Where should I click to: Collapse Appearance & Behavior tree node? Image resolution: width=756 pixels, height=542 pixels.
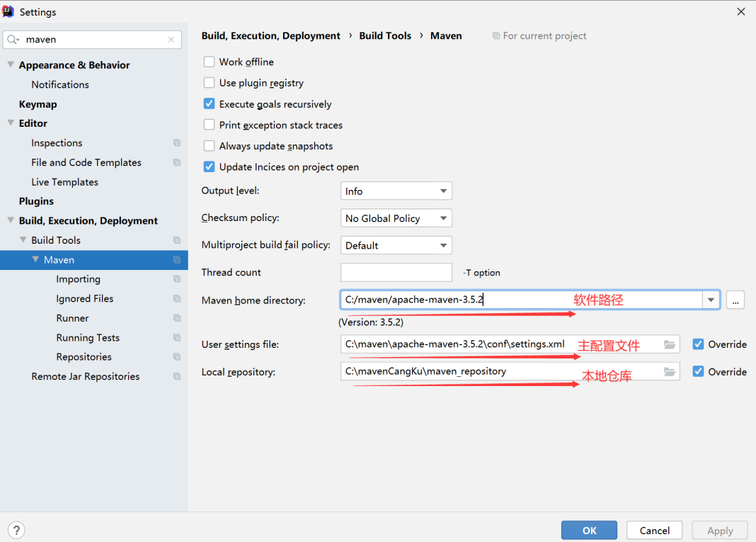coord(11,64)
